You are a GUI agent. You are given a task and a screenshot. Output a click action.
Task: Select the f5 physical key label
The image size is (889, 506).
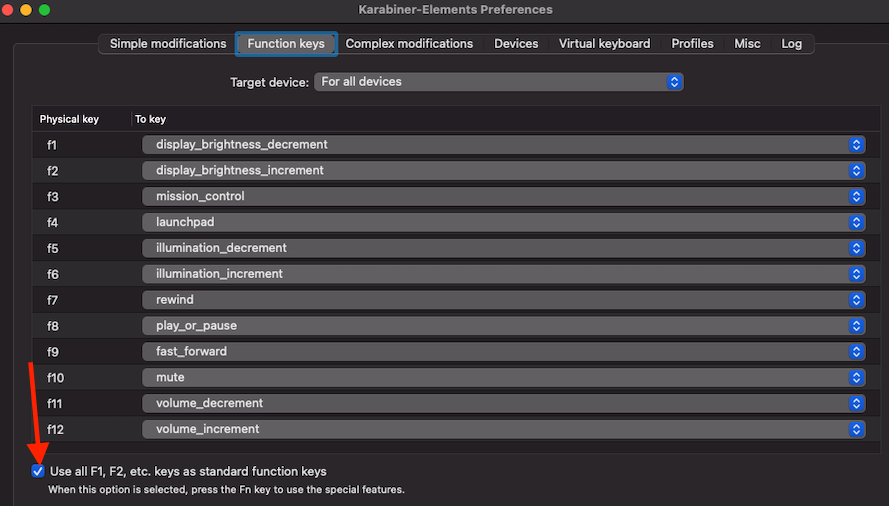point(52,248)
